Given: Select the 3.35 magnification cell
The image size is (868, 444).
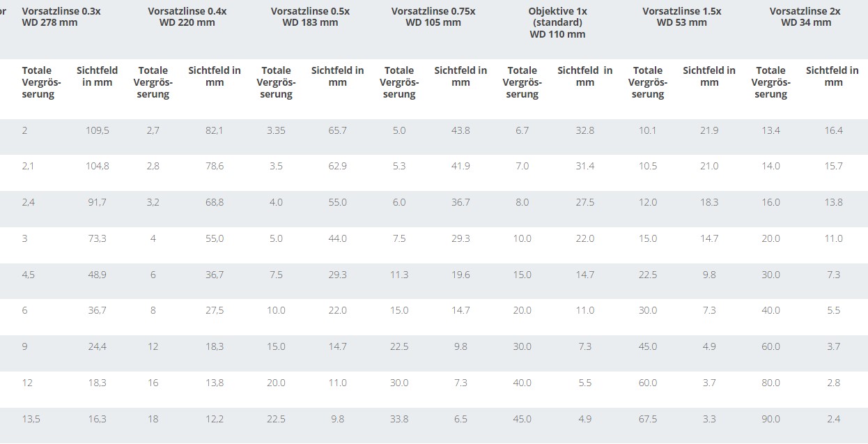Looking at the screenshot, I should (276, 130).
